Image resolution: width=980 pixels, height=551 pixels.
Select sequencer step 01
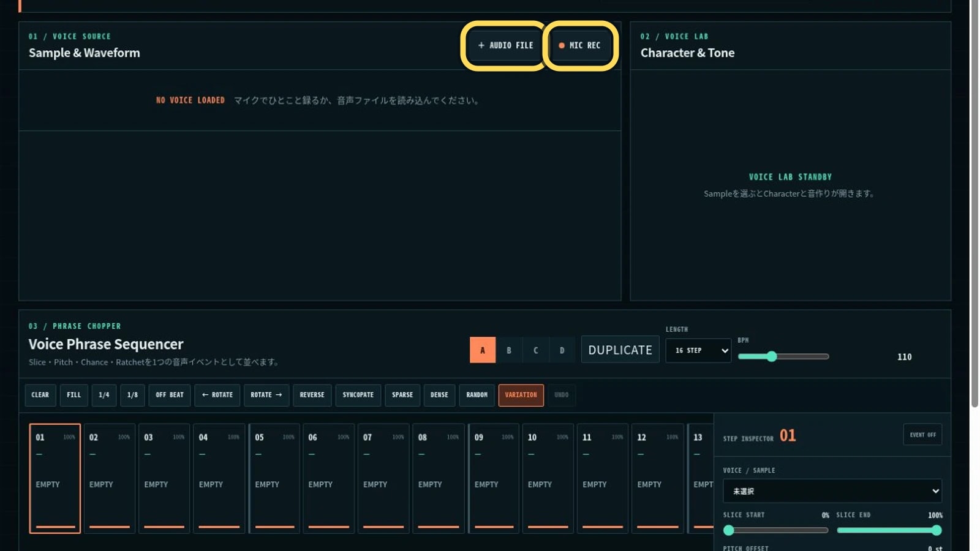click(55, 478)
